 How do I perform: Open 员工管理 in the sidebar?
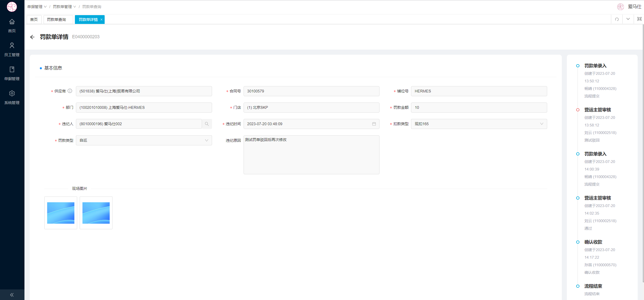12,50
